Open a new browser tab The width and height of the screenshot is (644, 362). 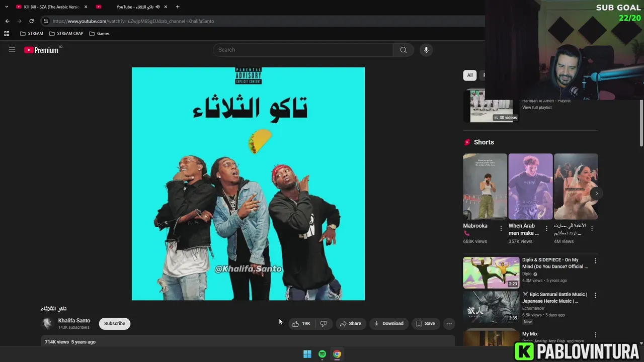pyautogui.click(x=178, y=7)
